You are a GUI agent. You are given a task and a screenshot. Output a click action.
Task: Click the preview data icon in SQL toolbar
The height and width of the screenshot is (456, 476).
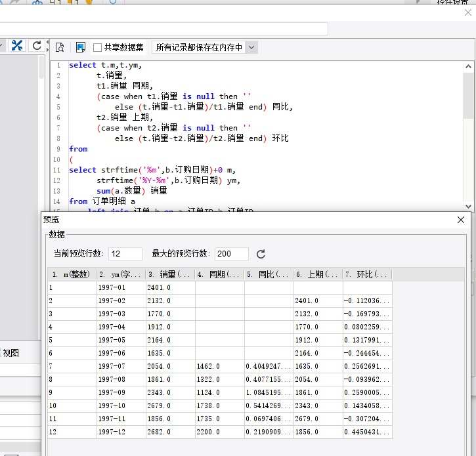click(60, 47)
